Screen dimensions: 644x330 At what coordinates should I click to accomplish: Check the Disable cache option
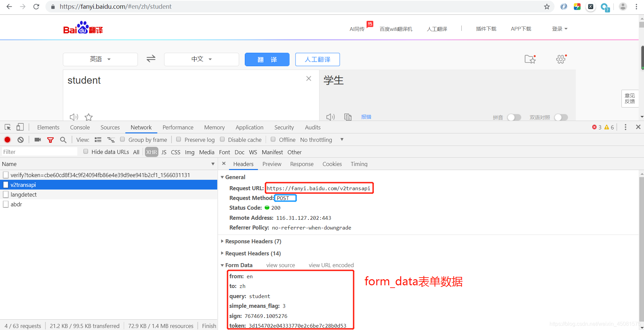pyautogui.click(x=222, y=139)
